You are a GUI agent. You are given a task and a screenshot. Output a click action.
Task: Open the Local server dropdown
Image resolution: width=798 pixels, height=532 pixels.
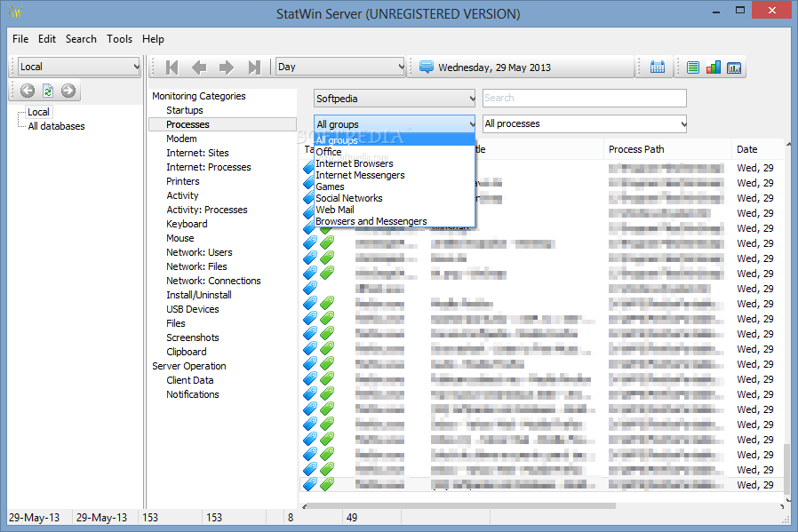(79, 67)
